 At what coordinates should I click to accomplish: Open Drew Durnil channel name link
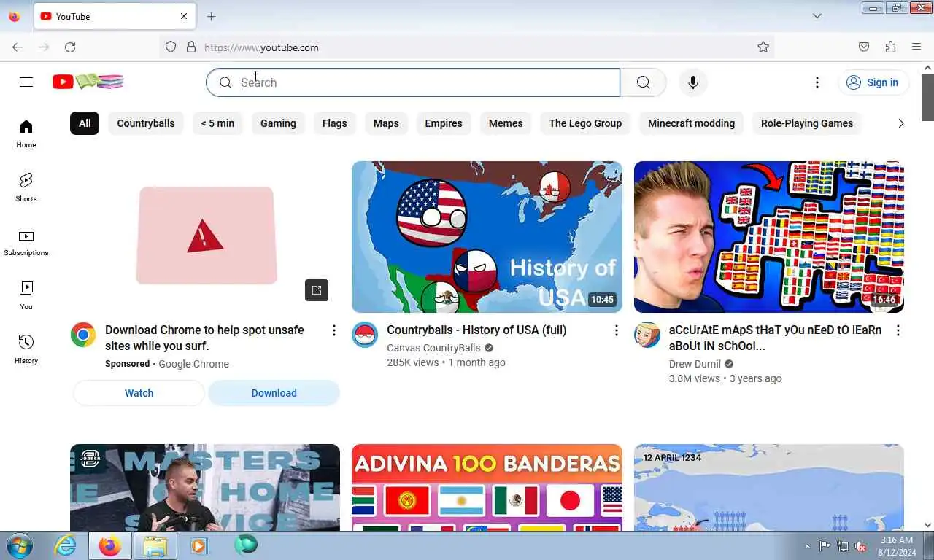695,364
